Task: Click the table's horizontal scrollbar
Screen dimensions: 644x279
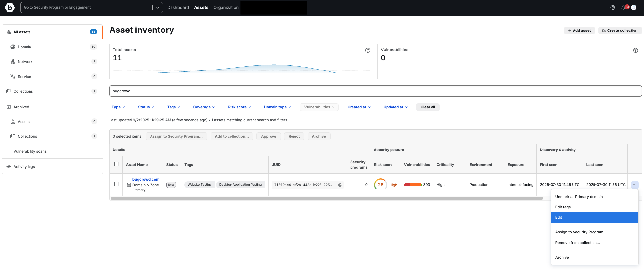Action: [327, 198]
